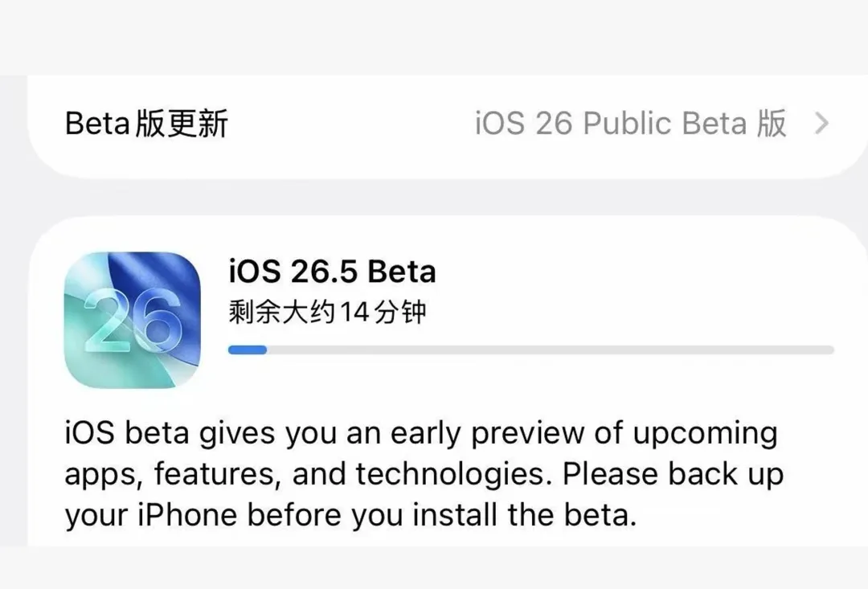Select the "iOS 26 Public Beta 版" value
This screenshot has height=589, width=868.
pyautogui.click(x=630, y=124)
